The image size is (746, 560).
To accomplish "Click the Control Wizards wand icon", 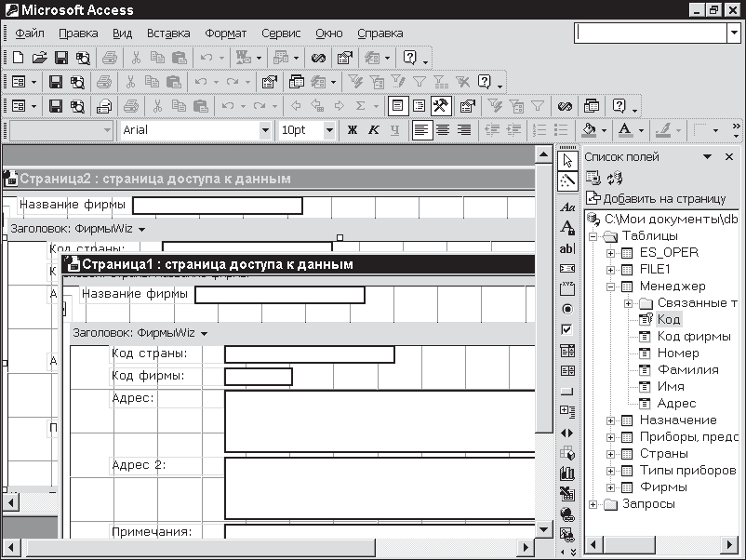I will click(x=566, y=181).
